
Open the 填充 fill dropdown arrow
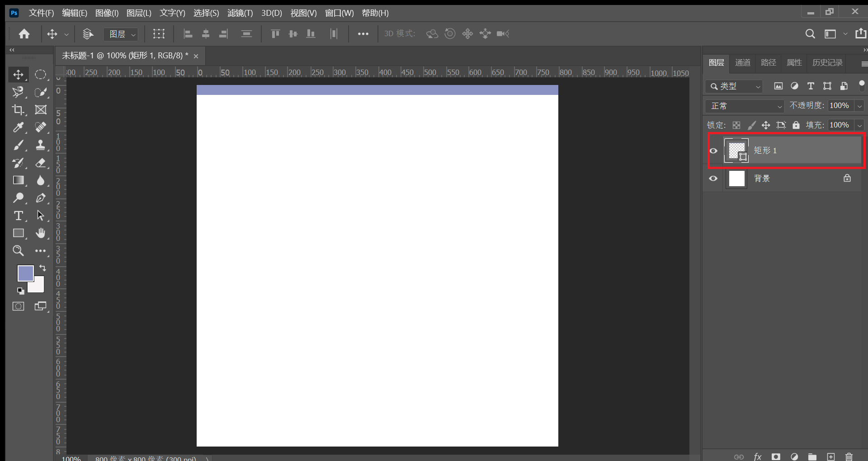click(860, 125)
